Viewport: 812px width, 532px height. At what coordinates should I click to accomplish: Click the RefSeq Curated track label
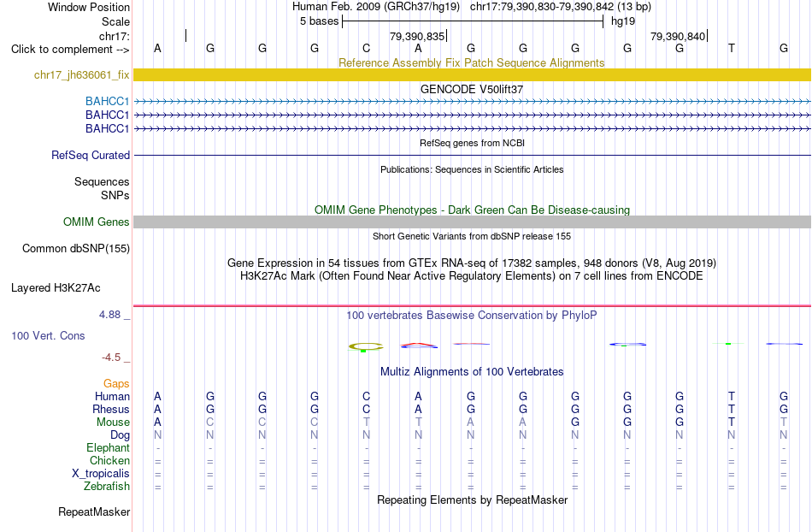point(91,155)
